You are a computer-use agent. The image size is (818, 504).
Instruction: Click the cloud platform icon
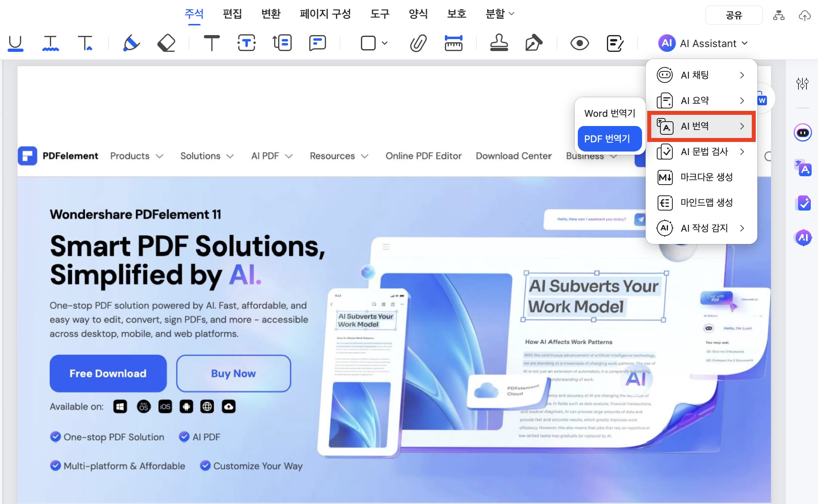pyautogui.click(x=229, y=407)
